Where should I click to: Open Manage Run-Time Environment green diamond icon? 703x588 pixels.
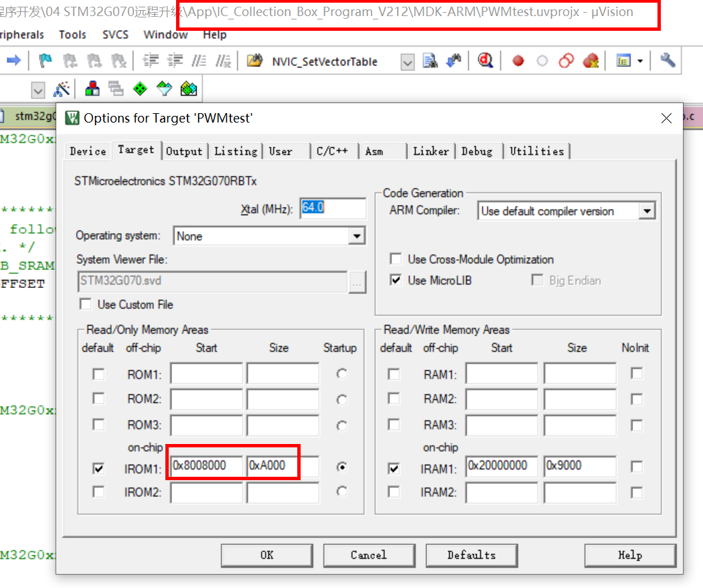[141, 89]
